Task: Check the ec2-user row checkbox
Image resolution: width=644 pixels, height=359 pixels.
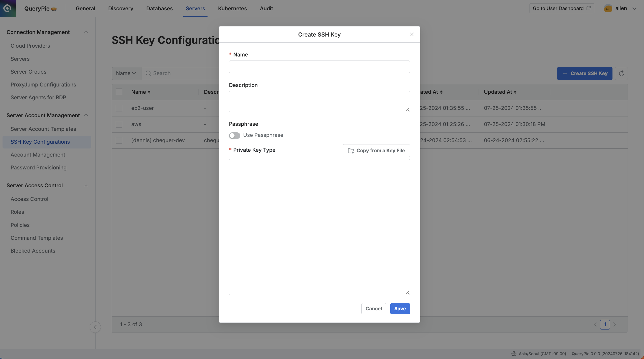Action: pos(119,108)
